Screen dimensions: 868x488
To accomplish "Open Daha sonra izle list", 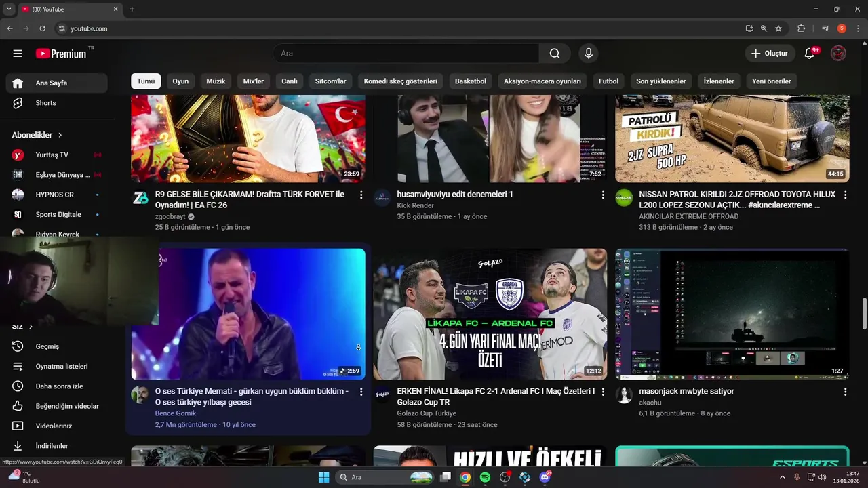I will 57,386.
